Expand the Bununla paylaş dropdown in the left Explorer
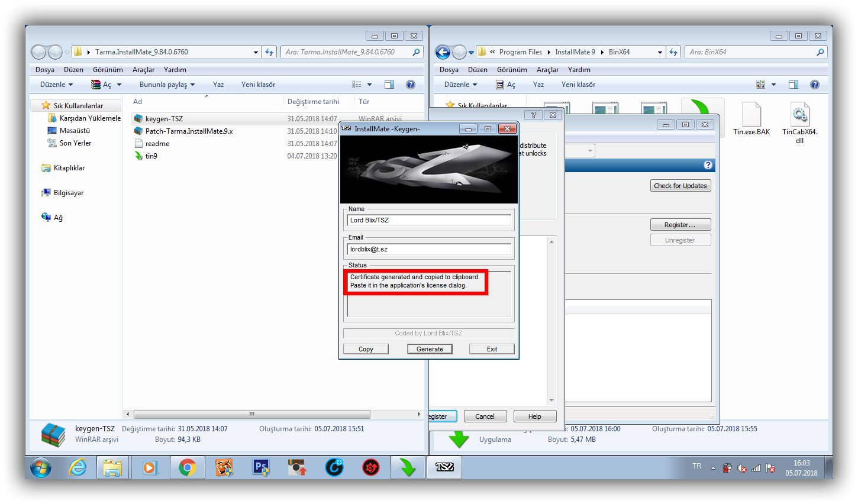 click(x=167, y=85)
